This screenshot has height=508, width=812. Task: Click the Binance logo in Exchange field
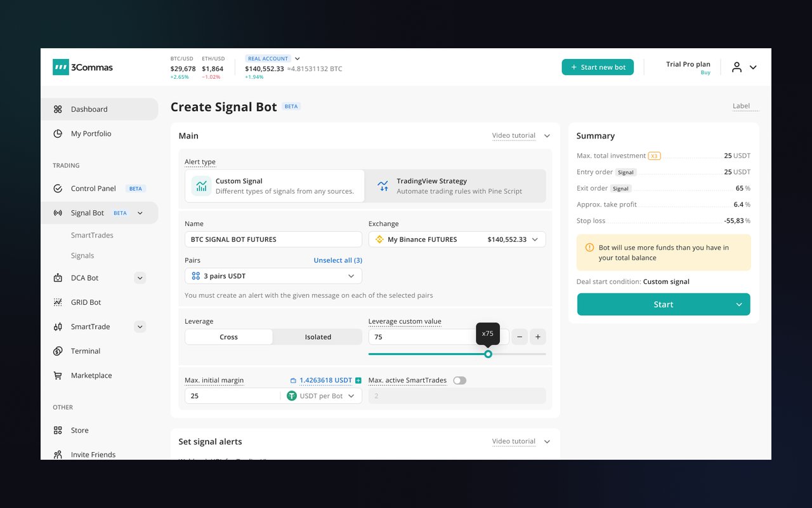click(379, 239)
